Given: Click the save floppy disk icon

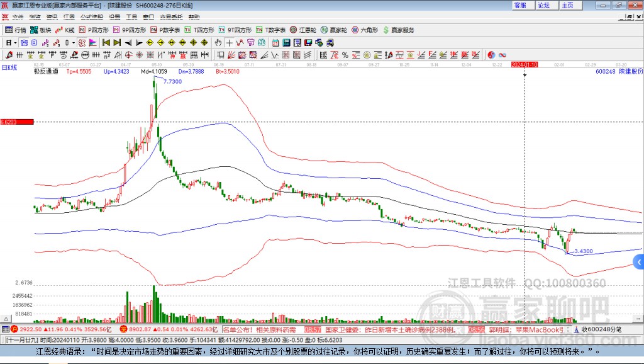Looking at the screenshot, I should pos(308,43).
